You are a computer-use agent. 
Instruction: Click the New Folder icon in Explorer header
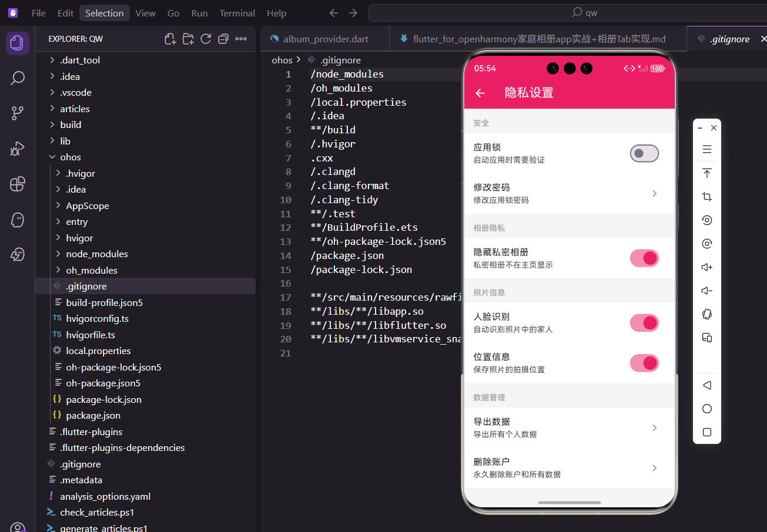pos(188,39)
